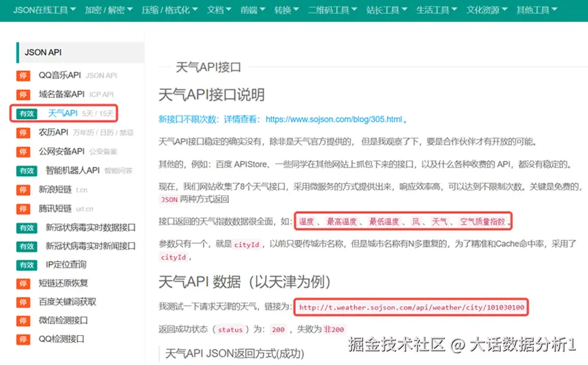Open 新冠状病毒实时新闻接口 entry

(91, 246)
